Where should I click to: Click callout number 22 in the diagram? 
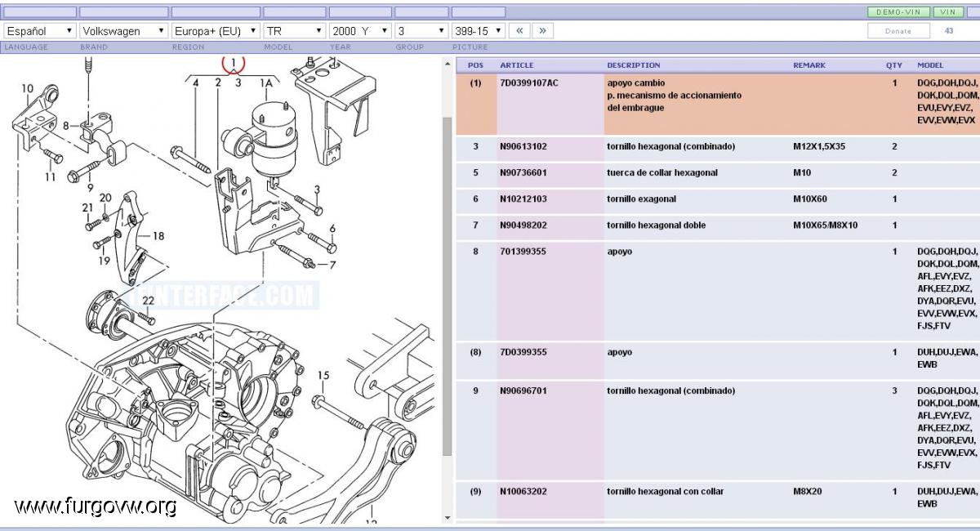148,301
